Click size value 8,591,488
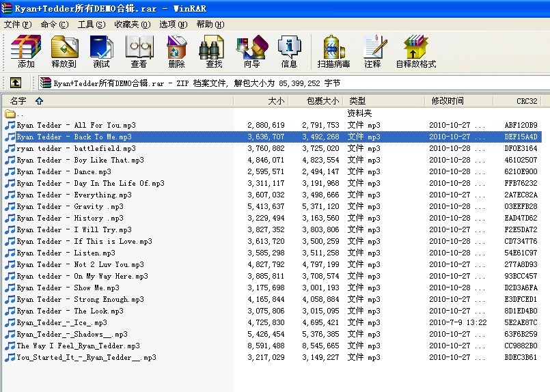The width and height of the screenshot is (550, 392). tap(266, 346)
